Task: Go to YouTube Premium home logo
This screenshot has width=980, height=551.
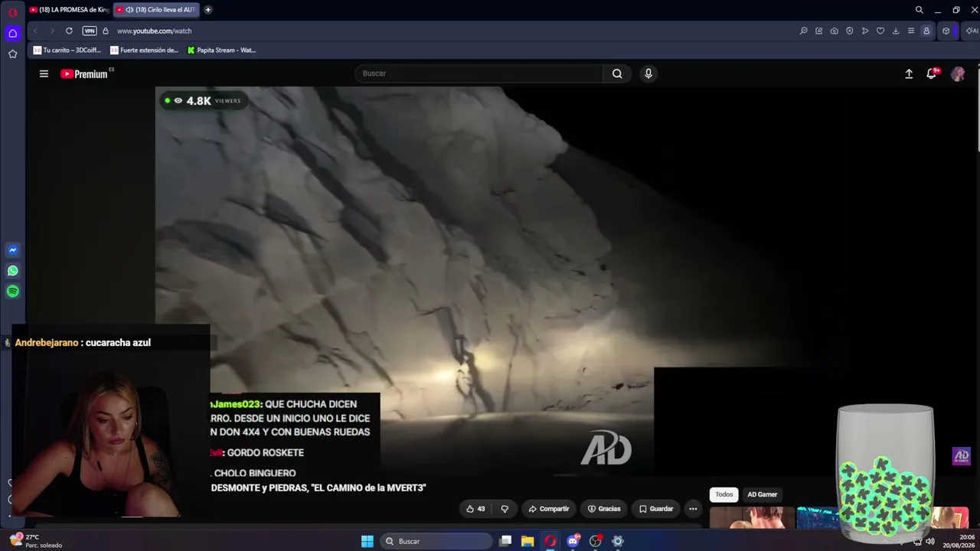Action: coord(84,74)
